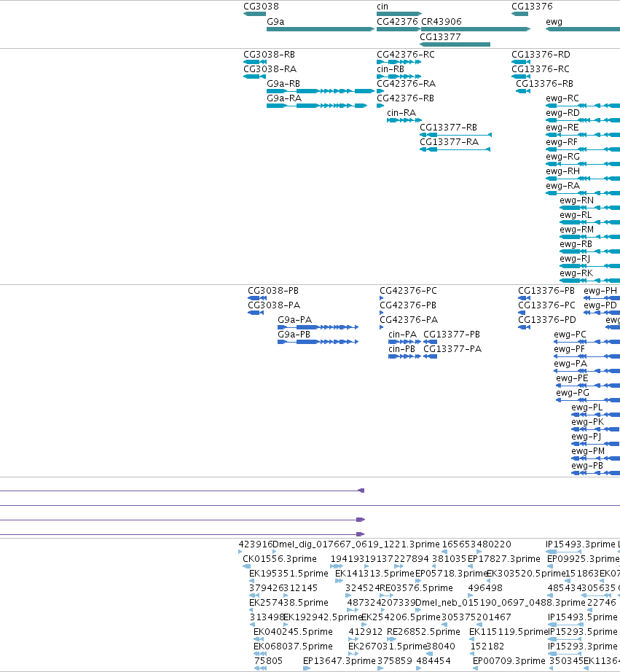Screen dimensions: 620x672
Task: Open EST EK040245.5prime label
Action: click(x=293, y=632)
